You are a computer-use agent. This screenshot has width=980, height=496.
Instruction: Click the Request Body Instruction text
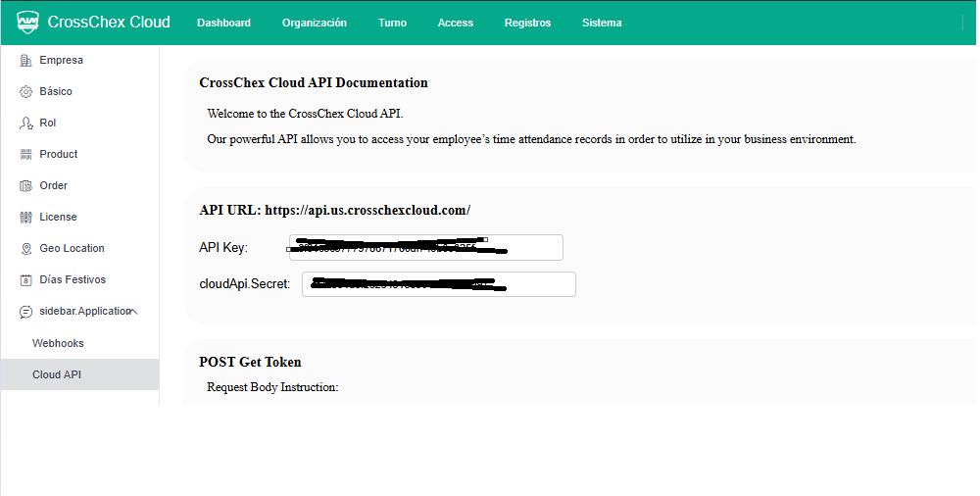point(272,387)
